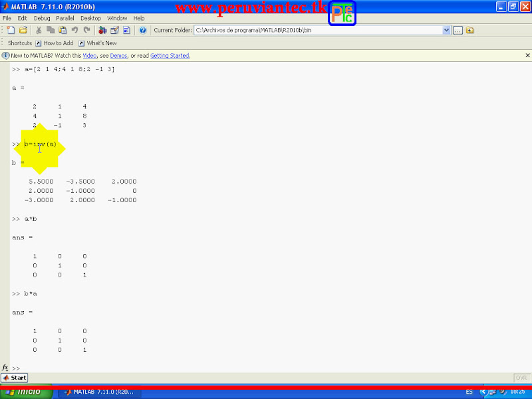The image size is (532, 399).
Task: Click the 'a =' output label
Action: [x=19, y=88]
